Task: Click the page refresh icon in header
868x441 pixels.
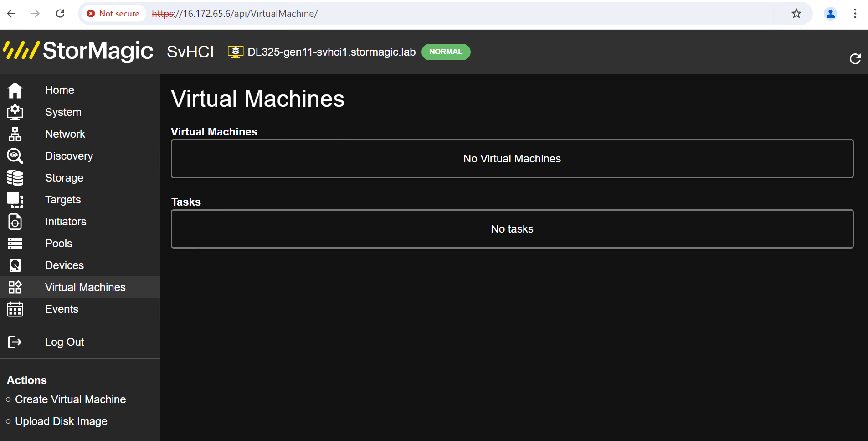Action: pos(855,59)
